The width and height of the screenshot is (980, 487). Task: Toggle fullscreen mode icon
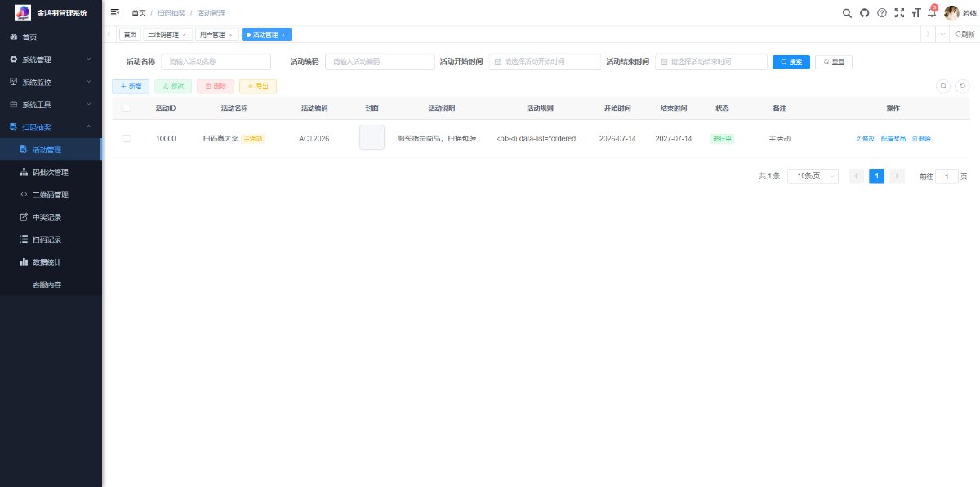click(899, 12)
